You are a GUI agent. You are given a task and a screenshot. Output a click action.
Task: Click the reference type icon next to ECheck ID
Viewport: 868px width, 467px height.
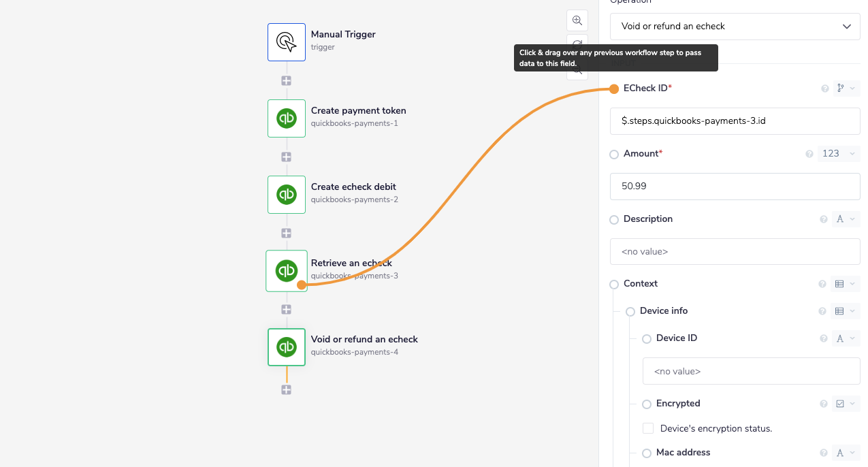pyautogui.click(x=841, y=88)
